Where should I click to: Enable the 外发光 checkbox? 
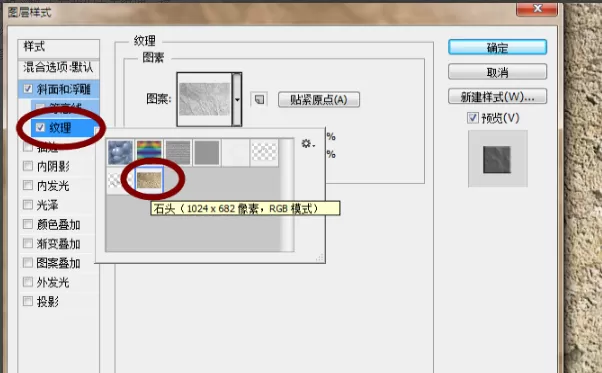[x=28, y=282]
